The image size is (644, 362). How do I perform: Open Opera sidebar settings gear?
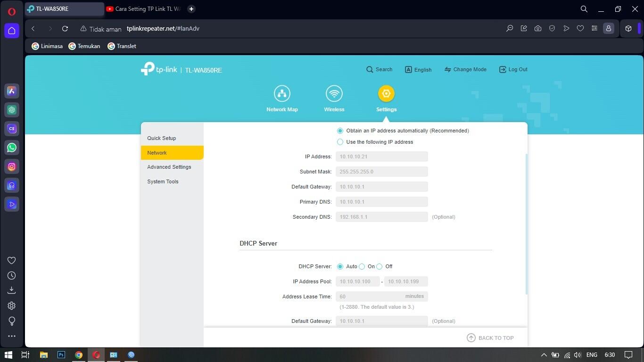point(12,305)
